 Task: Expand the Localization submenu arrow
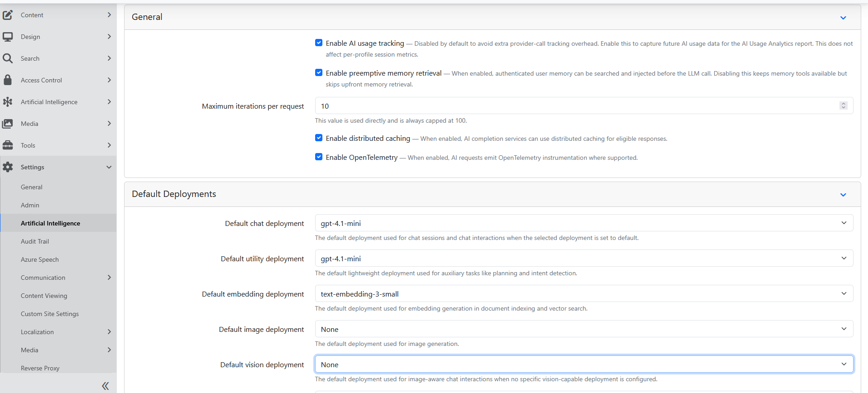pos(109,332)
